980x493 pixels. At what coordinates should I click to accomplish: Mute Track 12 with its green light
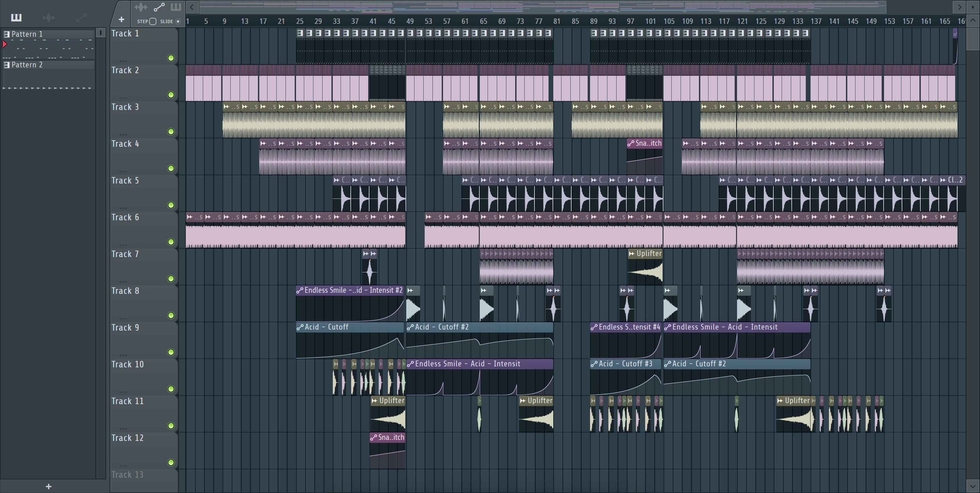(x=171, y=463)
